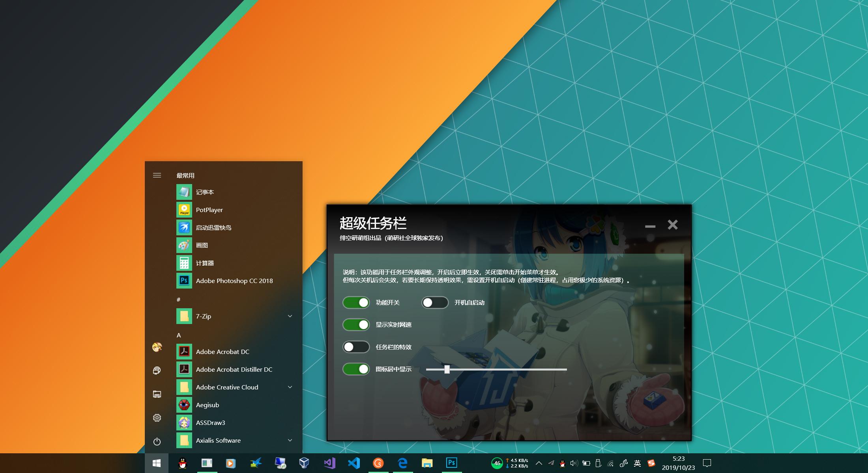Toggle 任务栏的特效 (Taskbar Effects) on
Screen dimensions: 868x473
coord(354,346)
